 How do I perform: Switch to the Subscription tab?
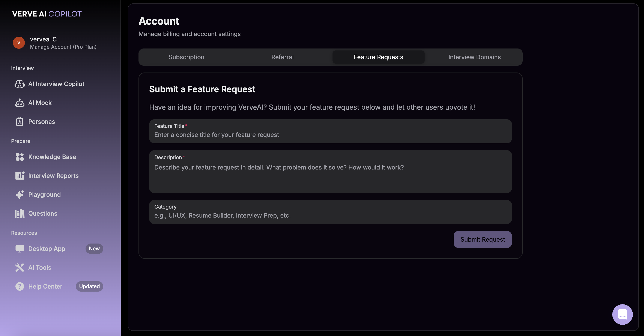tap(186, 57)
